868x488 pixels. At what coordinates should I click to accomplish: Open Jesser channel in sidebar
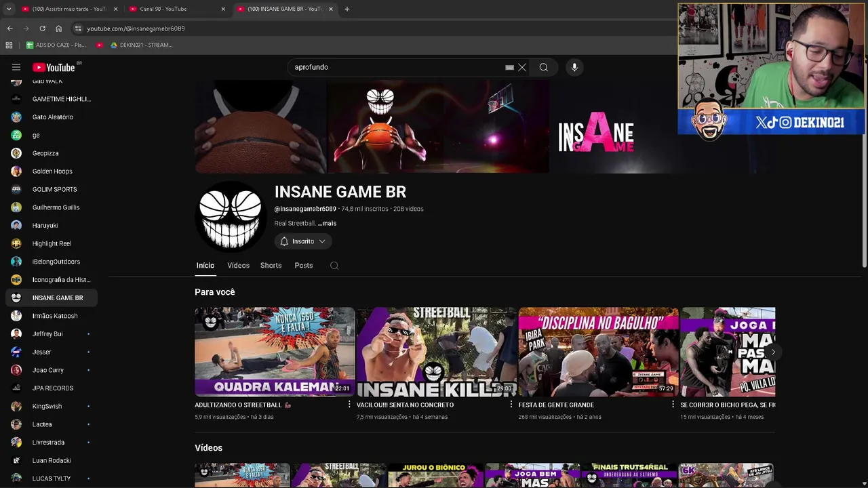coord(52,352)
